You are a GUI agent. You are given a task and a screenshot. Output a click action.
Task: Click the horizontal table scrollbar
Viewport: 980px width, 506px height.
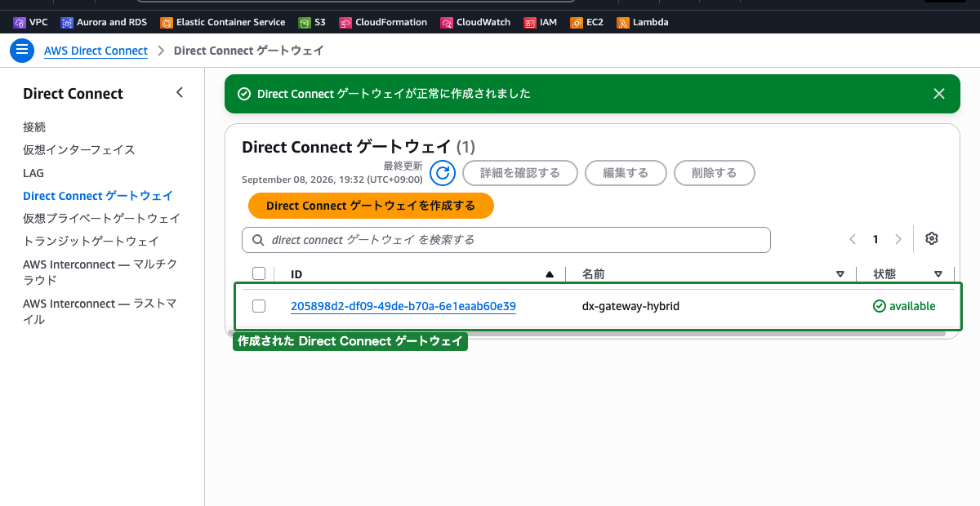(x=586, y=333)
